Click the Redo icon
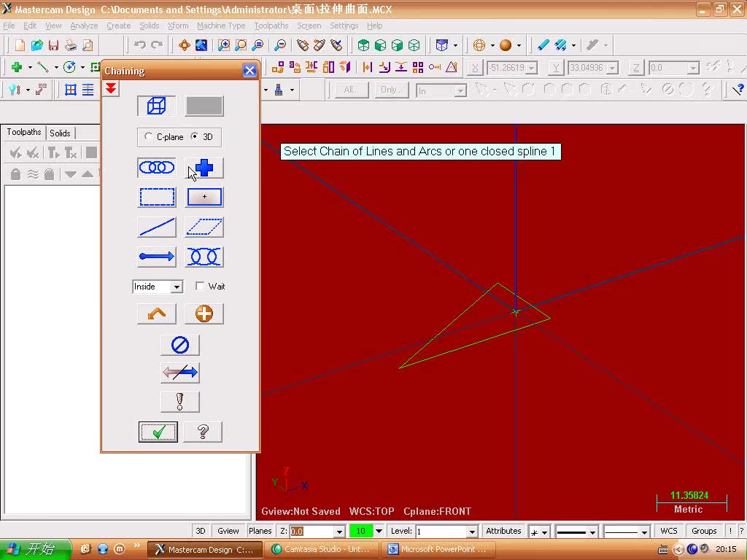This screenshot has width=747, height=560. (x=157, y=45)
